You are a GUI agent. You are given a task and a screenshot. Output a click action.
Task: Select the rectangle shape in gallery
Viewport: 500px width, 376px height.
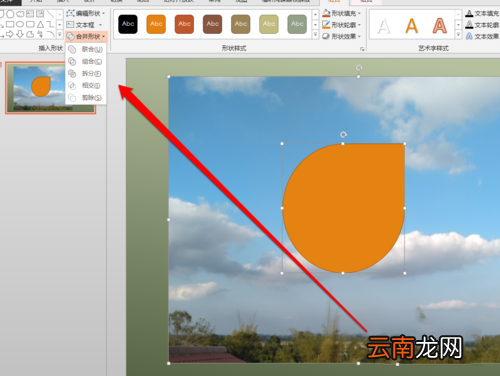click(10, 24)
